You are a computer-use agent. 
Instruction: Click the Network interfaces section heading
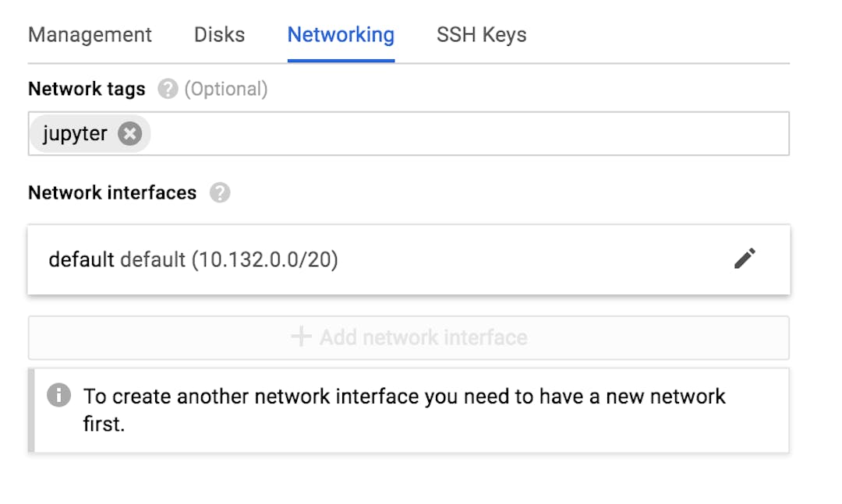[113, 192]
